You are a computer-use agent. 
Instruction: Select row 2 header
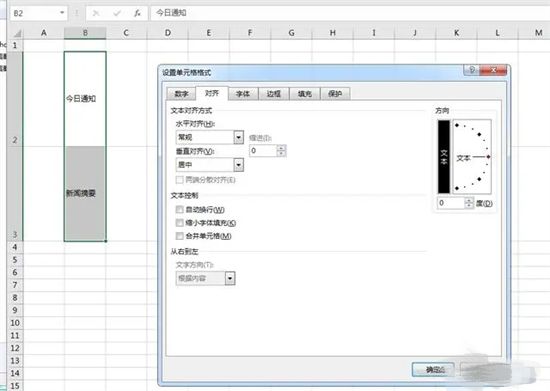[x=15, y=99]
